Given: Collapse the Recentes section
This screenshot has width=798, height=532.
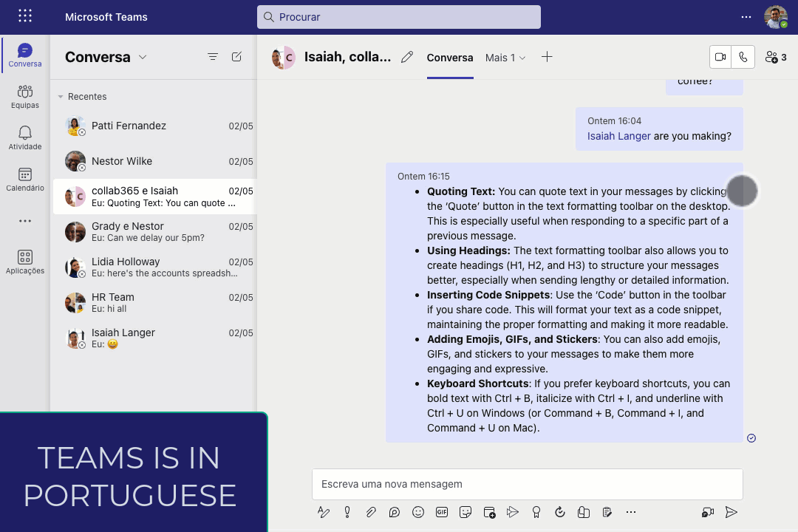Looking at the screenshot, I should pos(61,96).
